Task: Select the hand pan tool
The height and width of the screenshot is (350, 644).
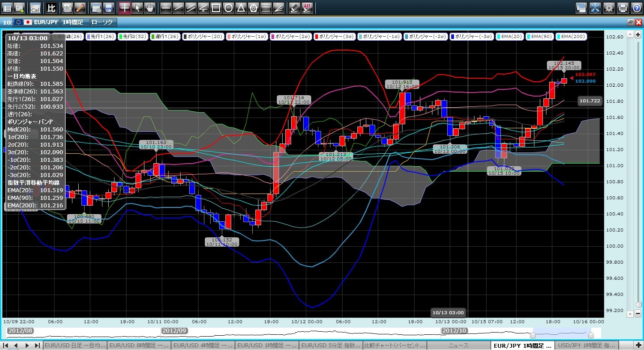Action: pyautogui.click(x=150, y=8)
